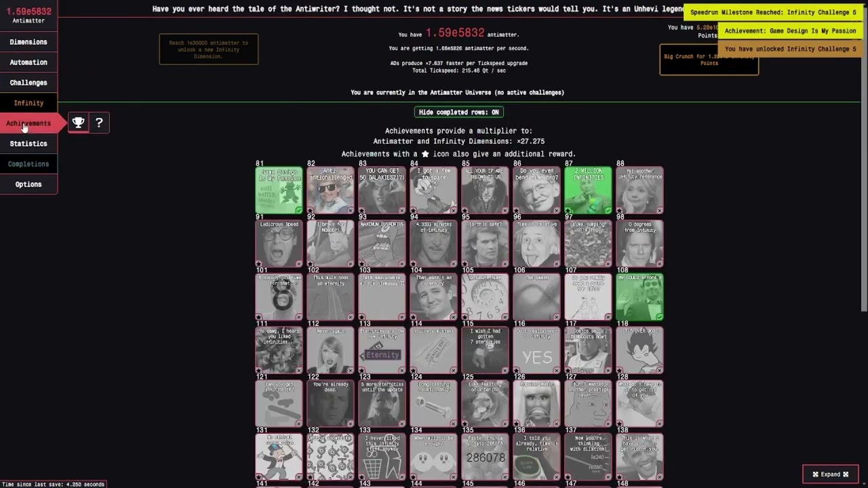The width and height of the screenshot is (868, 488).
Task: Select the 'I brake for NOBODY!' achievement
Action: (x=330, y=244)
